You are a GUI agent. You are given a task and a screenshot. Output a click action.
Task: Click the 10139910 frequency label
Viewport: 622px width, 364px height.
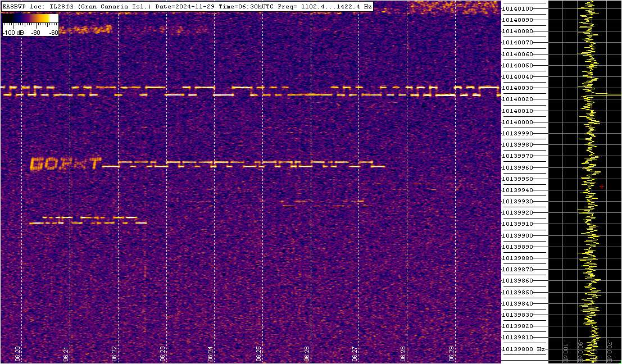pos(517,224)
